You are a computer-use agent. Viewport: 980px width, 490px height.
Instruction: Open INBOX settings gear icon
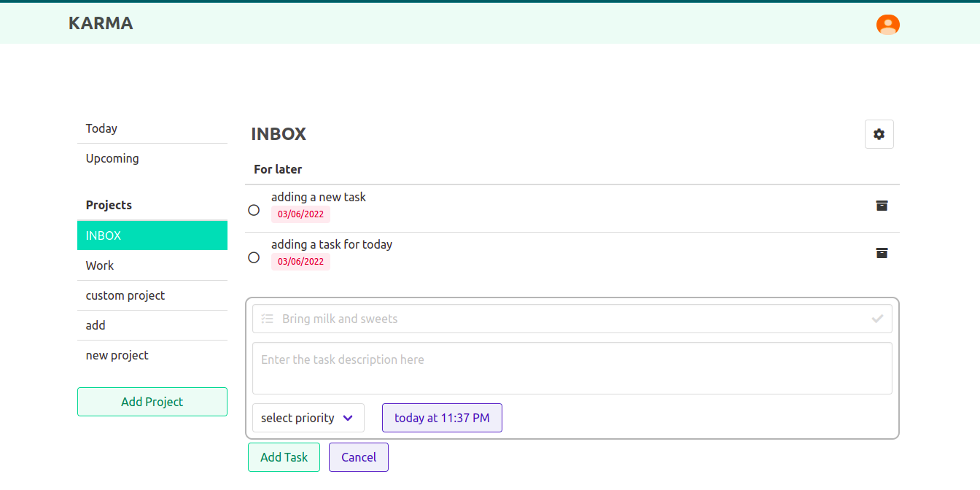(x=879, y=134)
